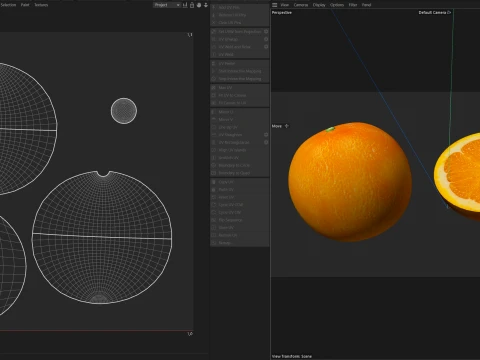Select the Remove UV Pin command
This screenshot has width=480, height=360.
pyautogui.click(x=239, y=15)
